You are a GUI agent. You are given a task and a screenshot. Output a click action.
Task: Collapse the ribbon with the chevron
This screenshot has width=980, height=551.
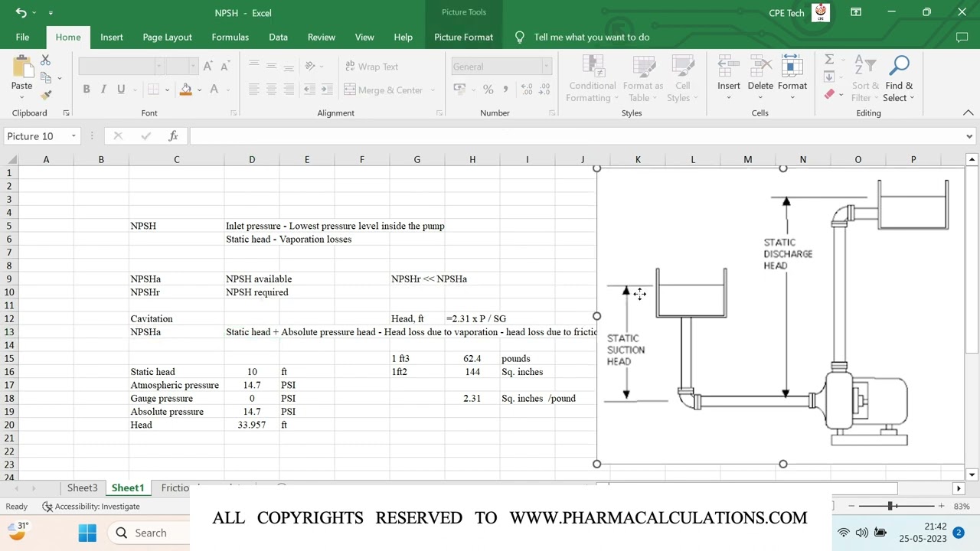(x=968, y=112)
